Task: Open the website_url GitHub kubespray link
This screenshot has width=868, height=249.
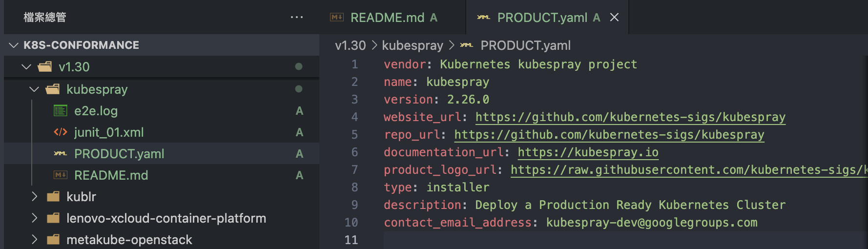Action: click(x=630, y=117)
